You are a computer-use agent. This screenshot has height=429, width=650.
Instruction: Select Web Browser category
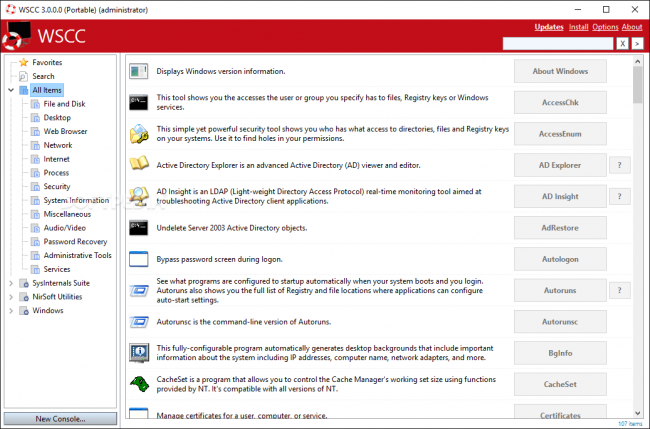(x=65, y=131)
